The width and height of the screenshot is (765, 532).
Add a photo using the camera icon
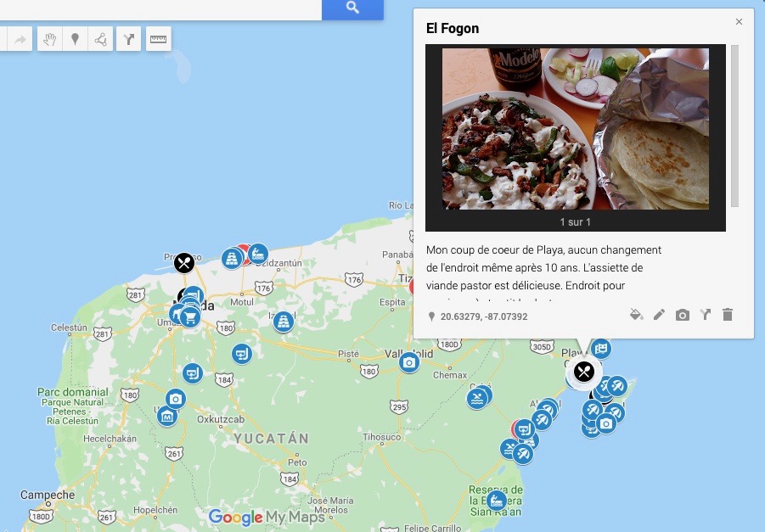coord(683,315)
